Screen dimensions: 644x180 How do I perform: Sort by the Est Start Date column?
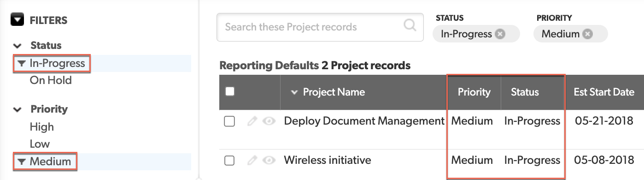tap(604, 92)
